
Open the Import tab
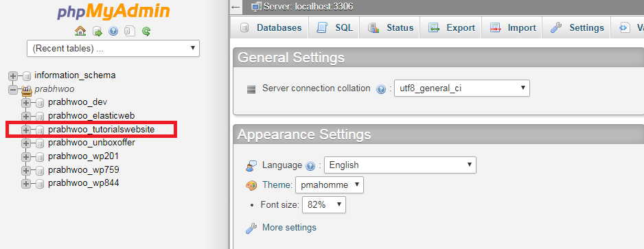(x=512, y=28)
